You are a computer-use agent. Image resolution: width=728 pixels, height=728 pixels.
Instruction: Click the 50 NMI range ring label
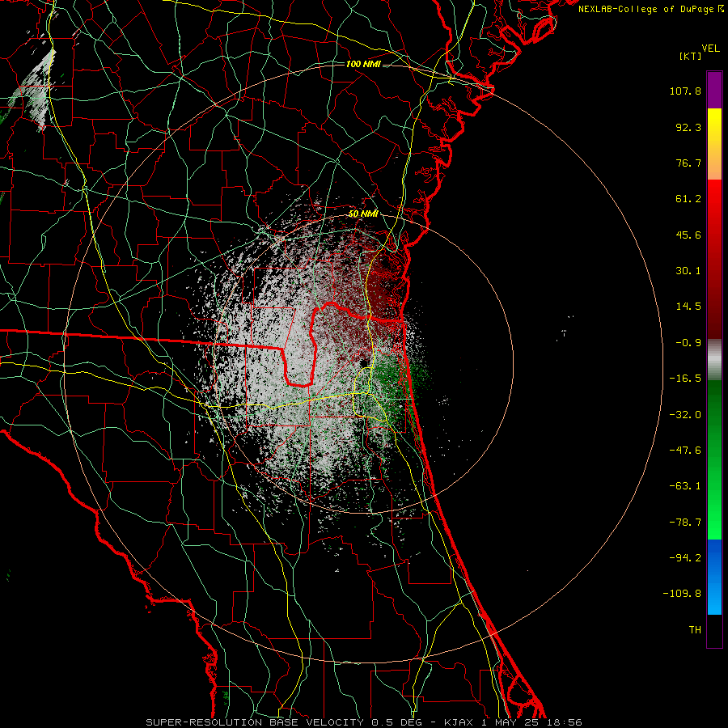tap(363, 214)
